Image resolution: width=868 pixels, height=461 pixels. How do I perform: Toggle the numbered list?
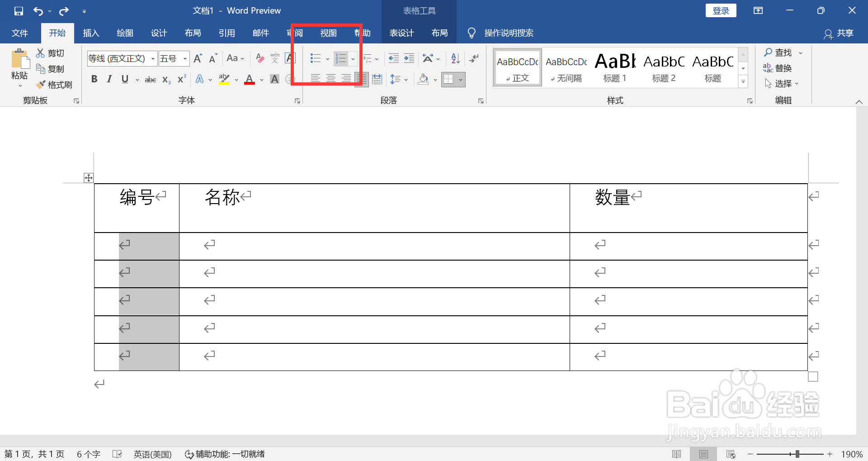[x=340, y=58]
